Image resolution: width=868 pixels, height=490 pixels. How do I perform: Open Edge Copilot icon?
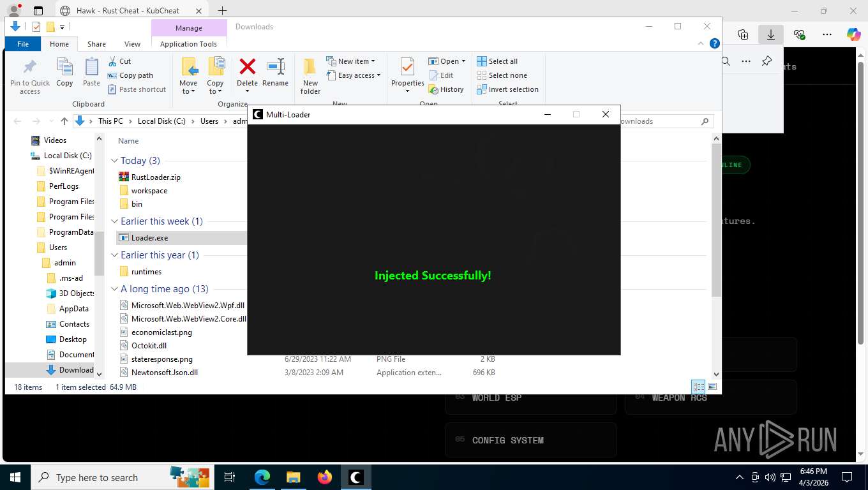tap(853, 35)
